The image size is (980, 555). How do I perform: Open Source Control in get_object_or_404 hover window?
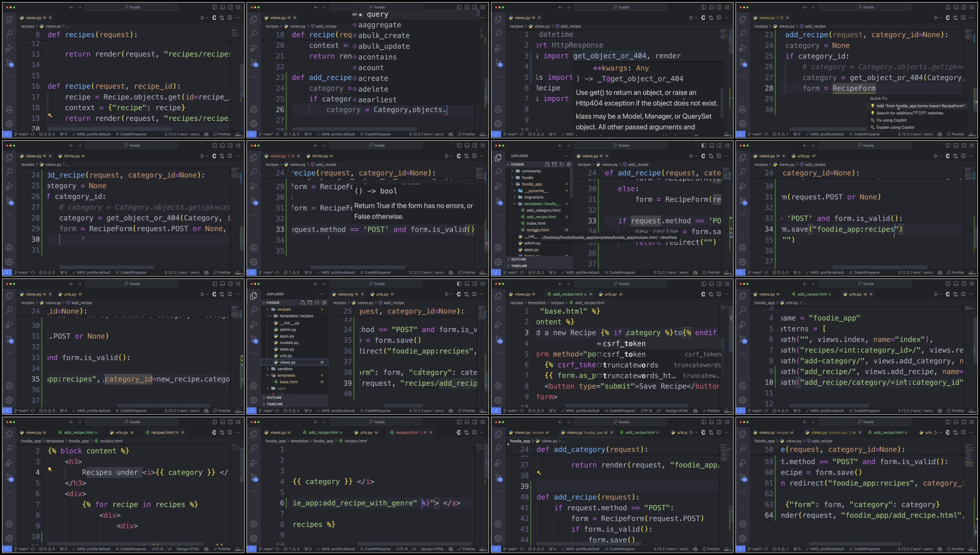498,63
